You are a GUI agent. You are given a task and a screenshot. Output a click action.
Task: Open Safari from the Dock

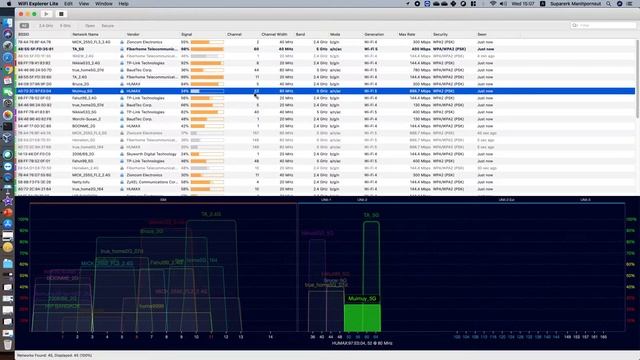[8, 58]
